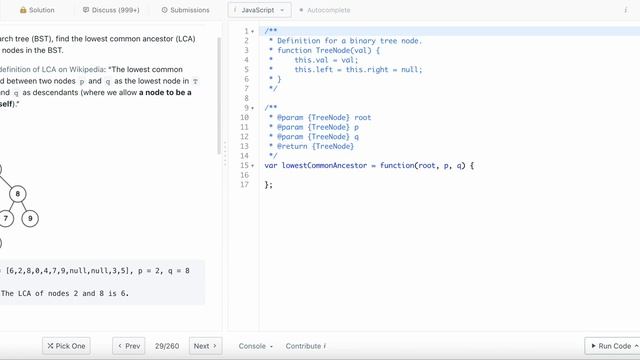Screen dimensions: 640x360
Task: Click tree node 8 in the diagram
Action: [x=18, y=194]
